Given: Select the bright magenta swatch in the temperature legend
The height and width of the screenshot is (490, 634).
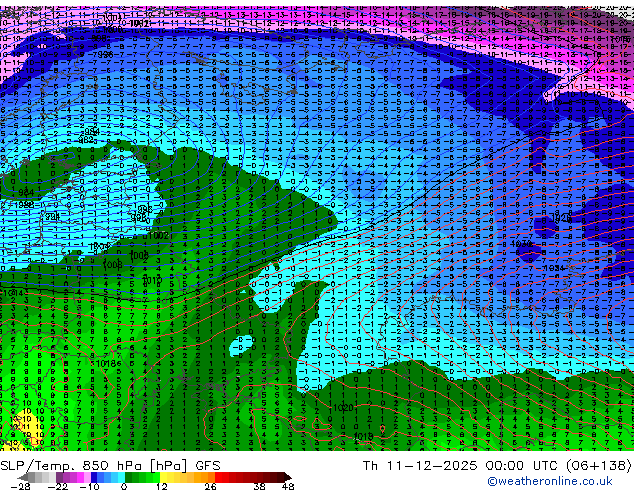Looking at the screenshot, I should click(80, 477).
